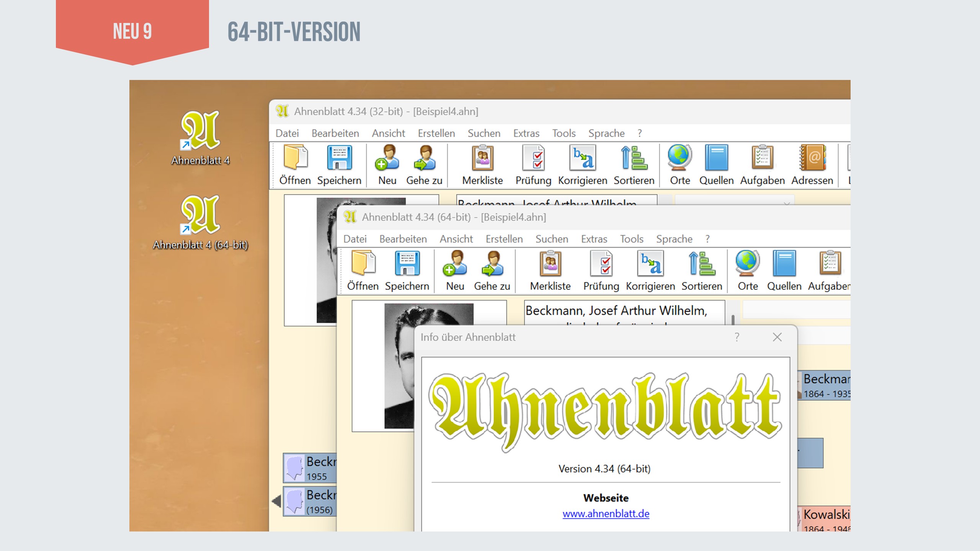
Task: Click Neu person icon in 64-bit window
Action: 455,264
